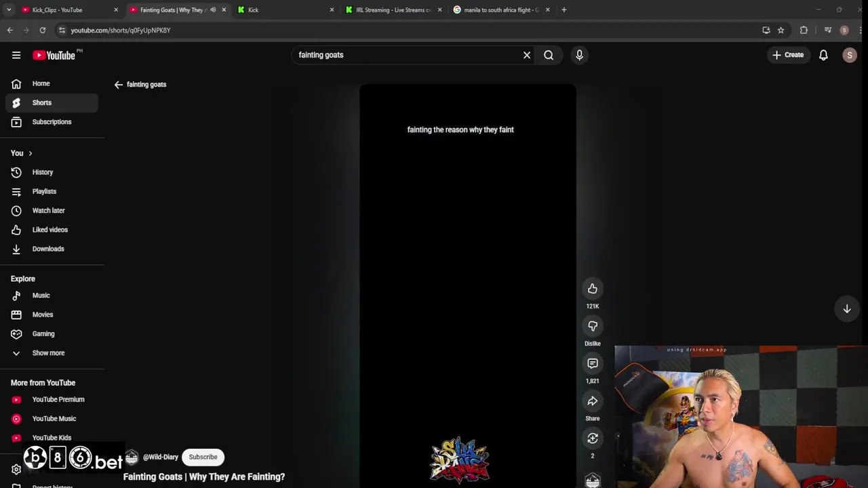Open a new browser tab
Screen dimensions: 868x488
[x=564, y=10]
